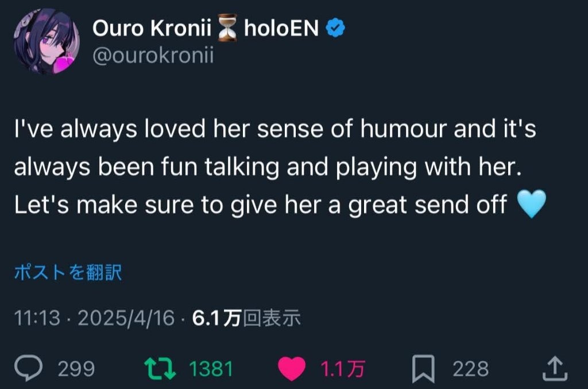Share the post via the upload arrow icon
This screenshot has width=588, height=389.
[x=555, y=369]
